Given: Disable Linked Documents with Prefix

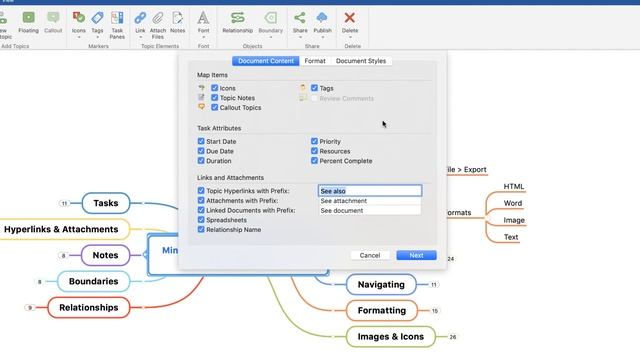Looking at the screenshot, I should point(201,210).
